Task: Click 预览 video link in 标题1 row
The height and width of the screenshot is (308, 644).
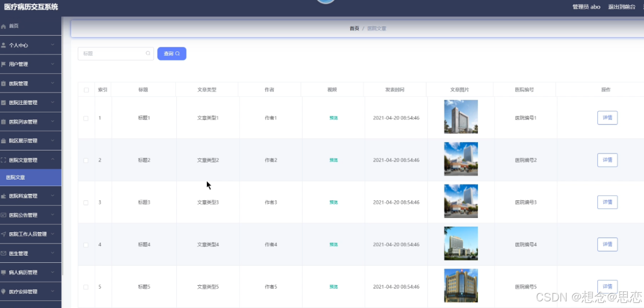Action: pos(333,118)
